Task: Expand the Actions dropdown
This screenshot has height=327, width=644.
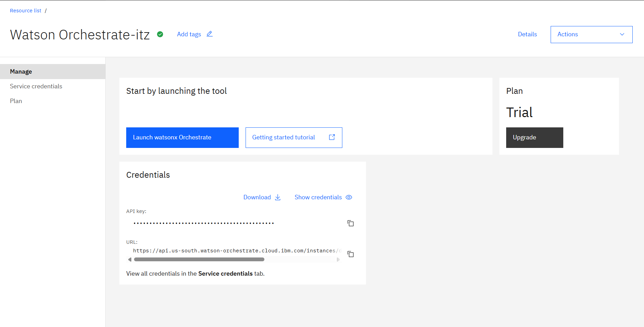Action: click(591, 35)
